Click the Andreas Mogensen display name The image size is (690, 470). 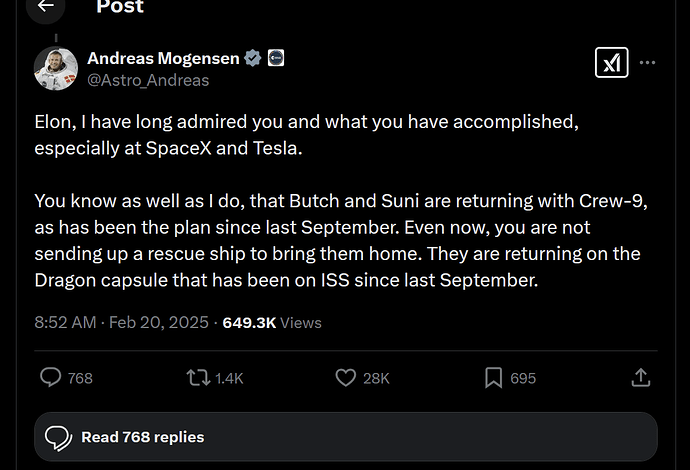click(163, 58)
